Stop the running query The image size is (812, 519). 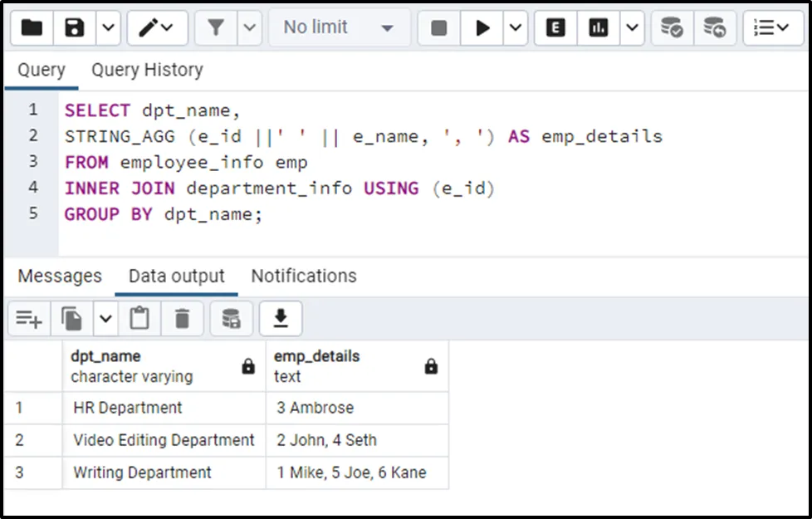[438, 27]
